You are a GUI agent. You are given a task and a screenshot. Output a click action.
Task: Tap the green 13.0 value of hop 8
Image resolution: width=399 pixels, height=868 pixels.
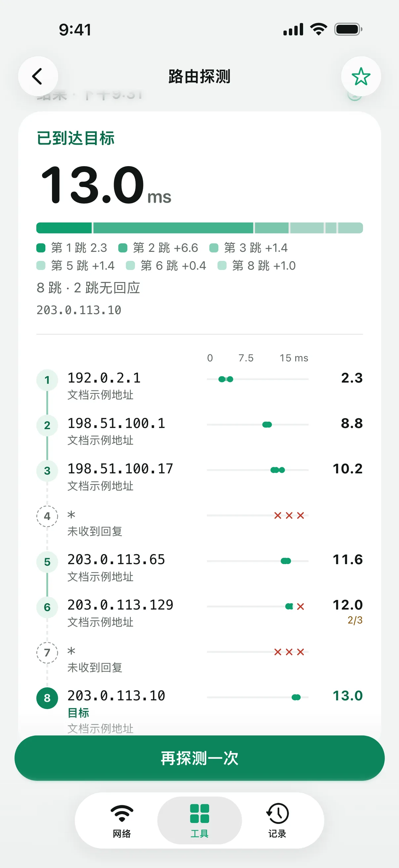tap(348, 696)
